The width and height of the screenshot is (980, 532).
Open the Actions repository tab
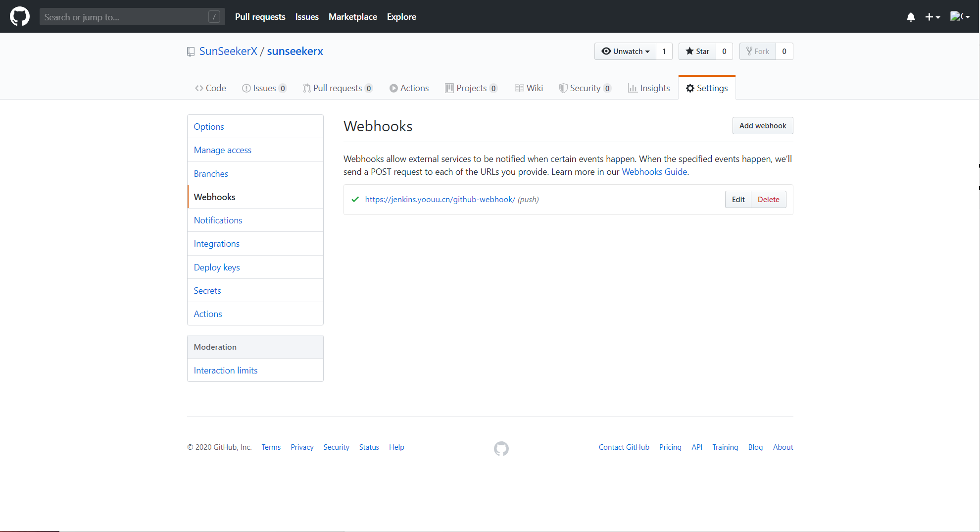point(409,88)
